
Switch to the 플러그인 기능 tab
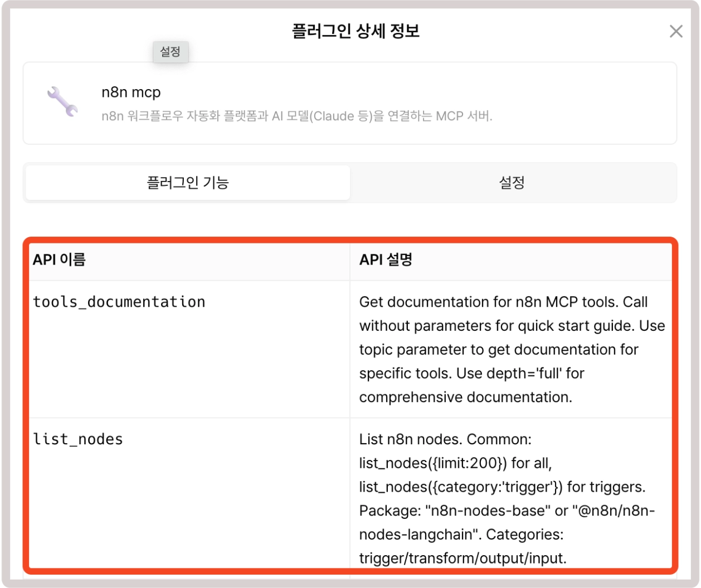point(188,183)
